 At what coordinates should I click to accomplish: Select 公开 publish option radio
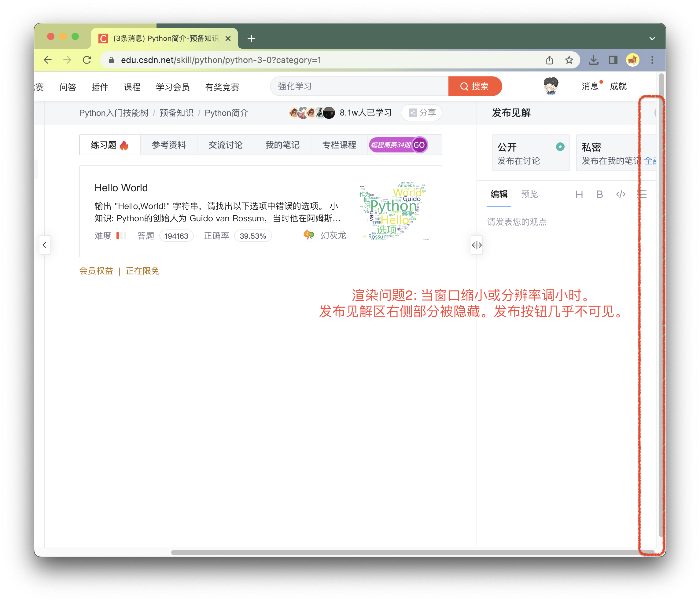560,147
